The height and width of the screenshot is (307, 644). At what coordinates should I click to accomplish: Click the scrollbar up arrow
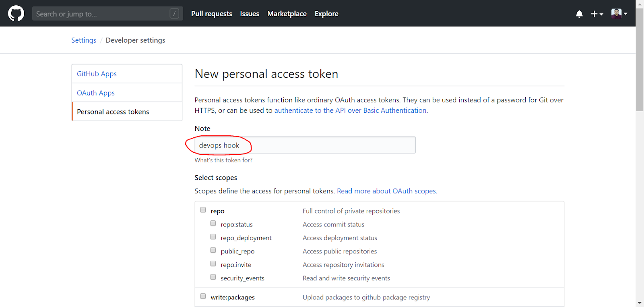point(640,4)
